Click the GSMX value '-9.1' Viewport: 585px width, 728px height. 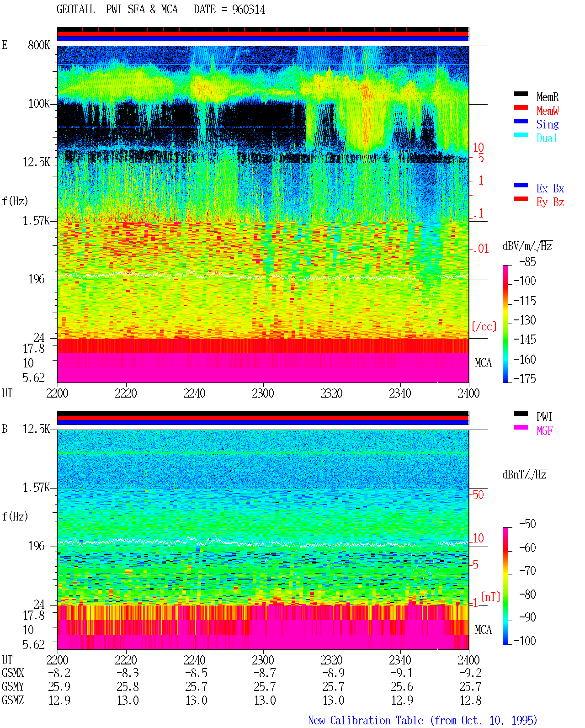point(402,673)
